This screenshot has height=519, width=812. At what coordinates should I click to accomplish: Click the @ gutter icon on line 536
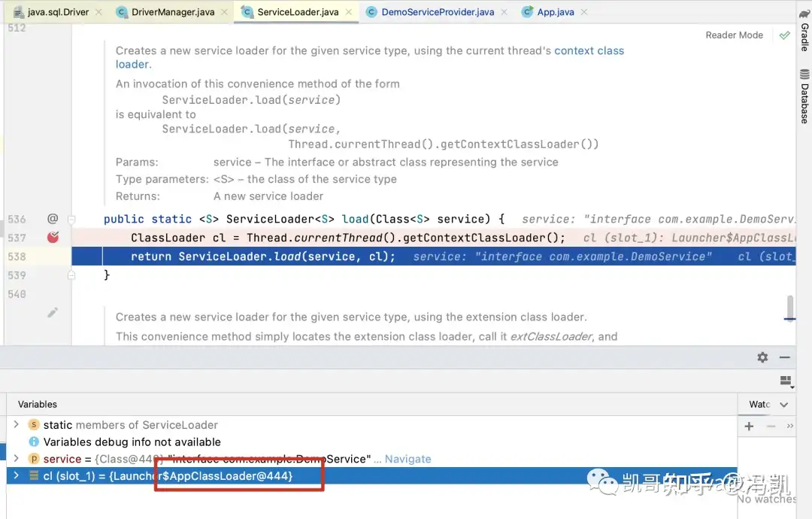(x=53, y=219)
